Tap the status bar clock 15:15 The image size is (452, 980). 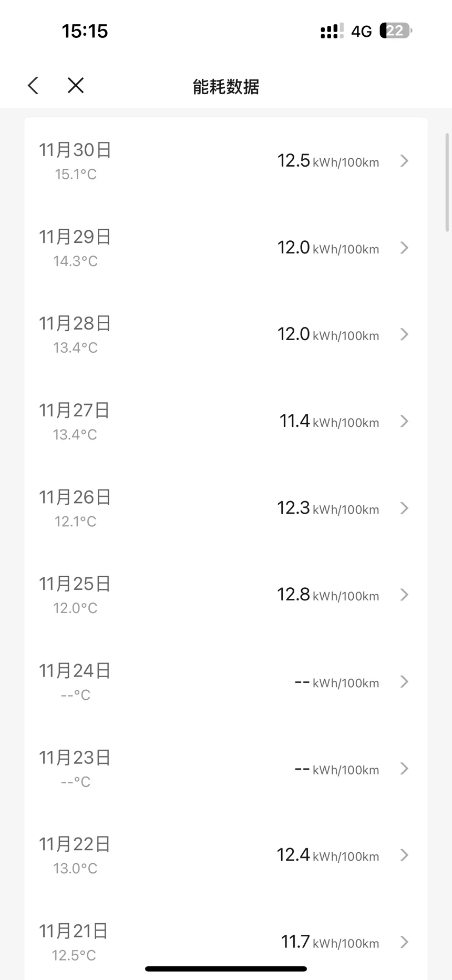coord(85,31)
